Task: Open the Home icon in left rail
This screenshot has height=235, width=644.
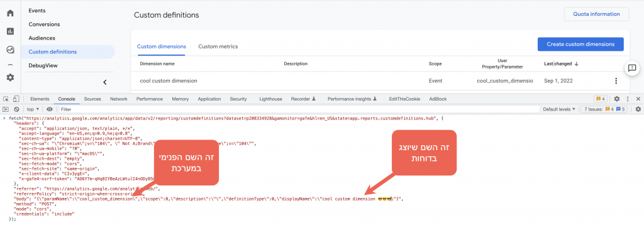Action: [x=10, y=13]
